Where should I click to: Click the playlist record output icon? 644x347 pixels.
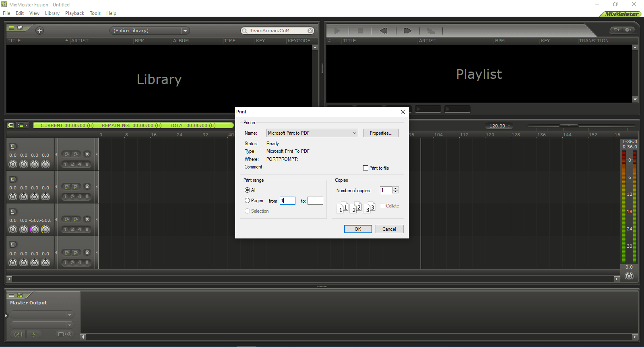point(628,30)
